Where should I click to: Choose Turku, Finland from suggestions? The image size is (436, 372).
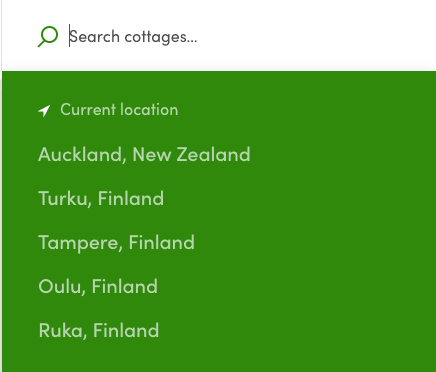101,198
